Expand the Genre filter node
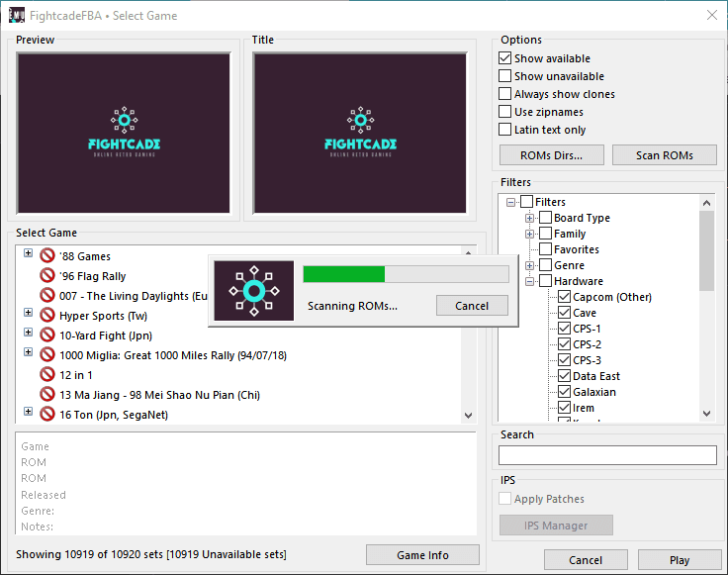The width and height of the screenshot is (728, 575). pyautogui.click(x=530, y=265)
